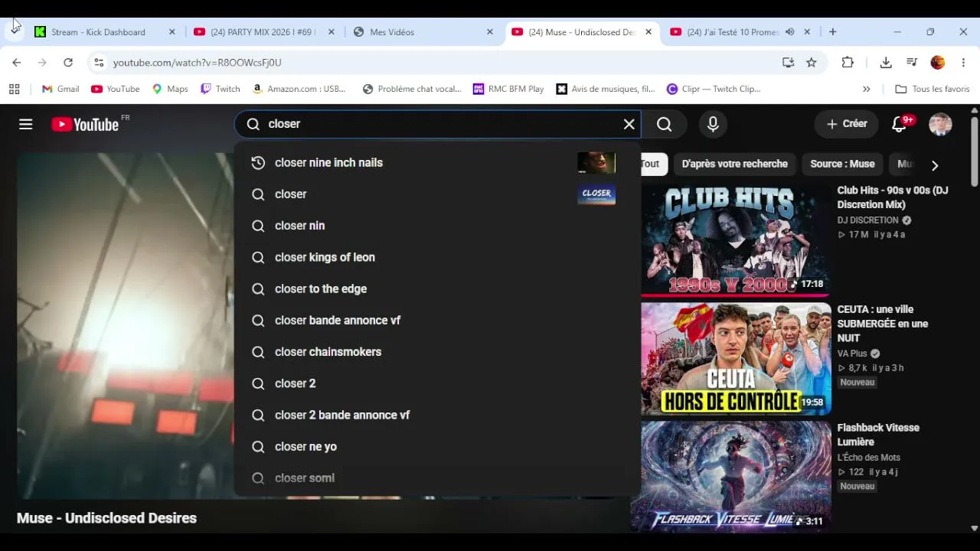
Task: Open the Chrome profile avatar
Action: click(938, 63)
